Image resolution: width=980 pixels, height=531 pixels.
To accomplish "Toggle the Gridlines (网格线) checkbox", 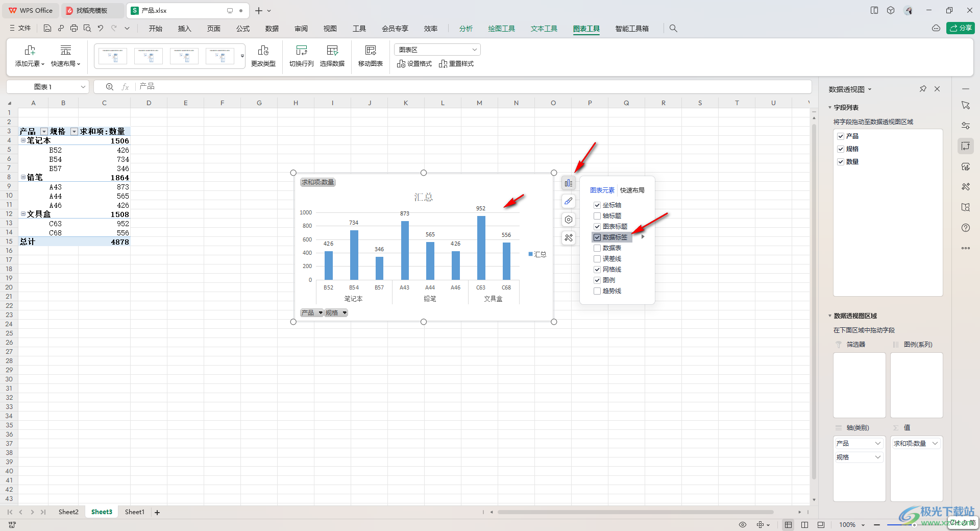I will tap(597, 270).
